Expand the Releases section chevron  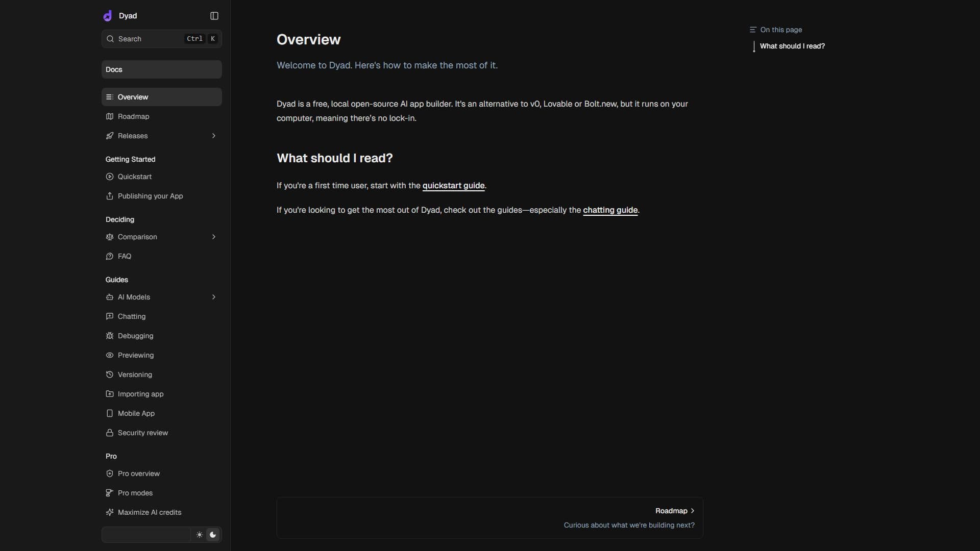(x=214, y=136)
